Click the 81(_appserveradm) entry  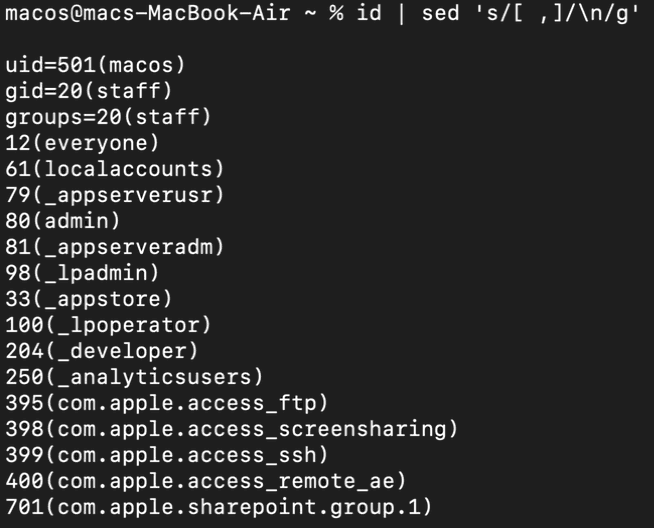[115, 247]
